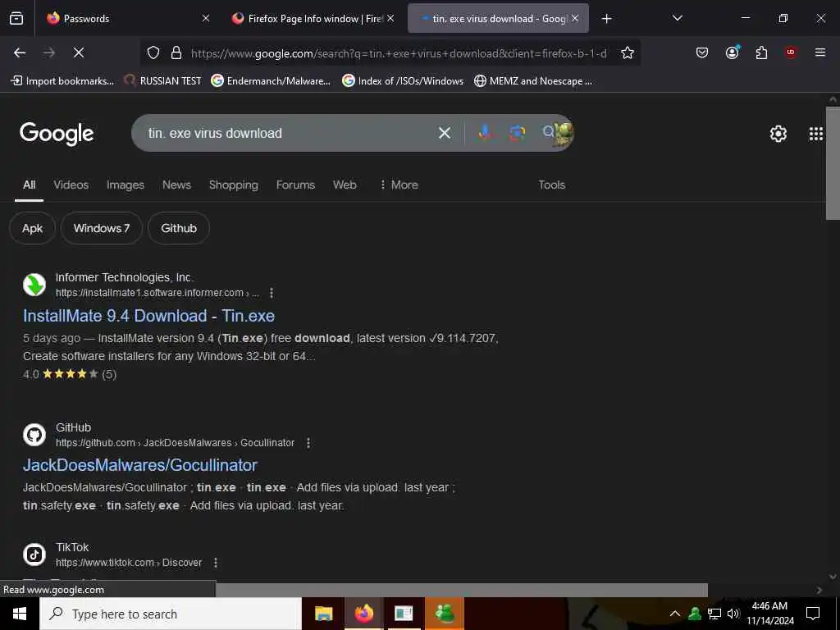Expand More search filters menu
The image size is (840, 630).
click(x=399, y=185)
